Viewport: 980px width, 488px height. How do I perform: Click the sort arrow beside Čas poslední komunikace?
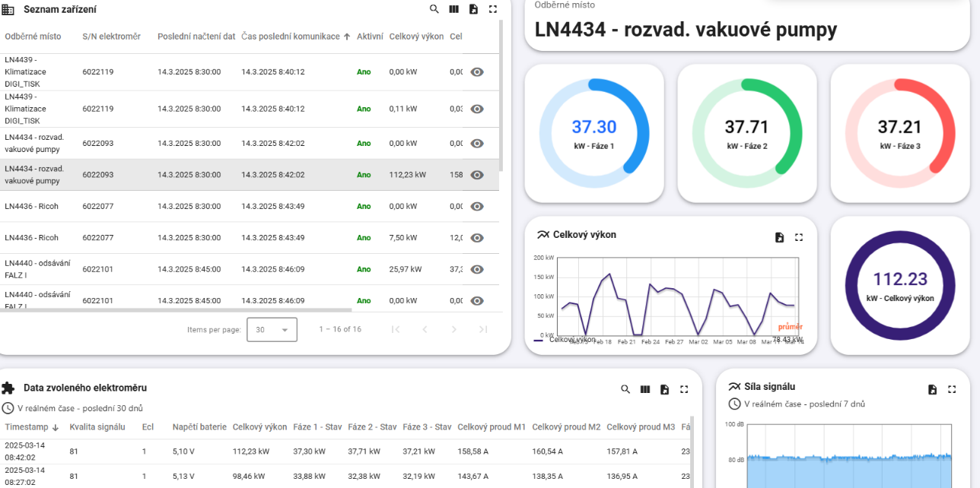click(x=347, y=36)
